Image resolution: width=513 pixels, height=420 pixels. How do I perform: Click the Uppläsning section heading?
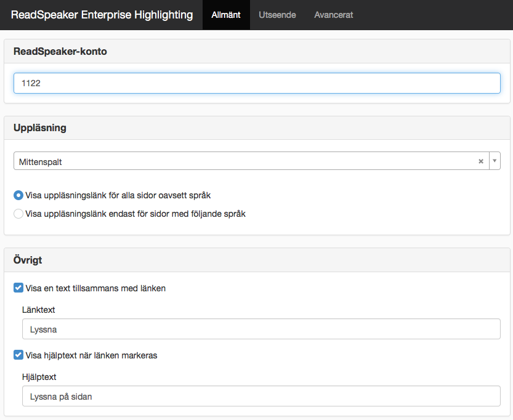[x=40, y=128]
